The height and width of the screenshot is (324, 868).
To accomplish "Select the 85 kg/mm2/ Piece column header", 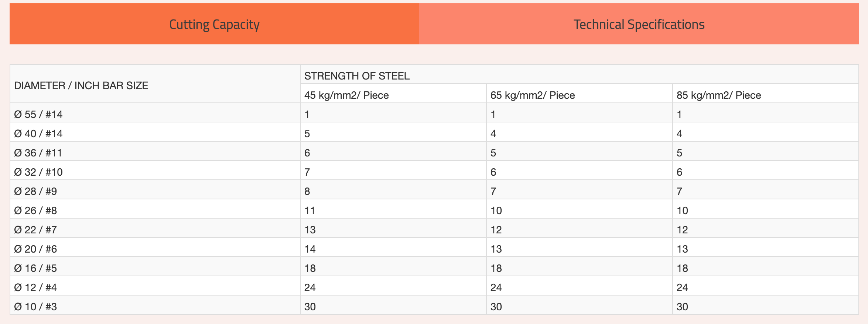I will (x=719, y=95).
